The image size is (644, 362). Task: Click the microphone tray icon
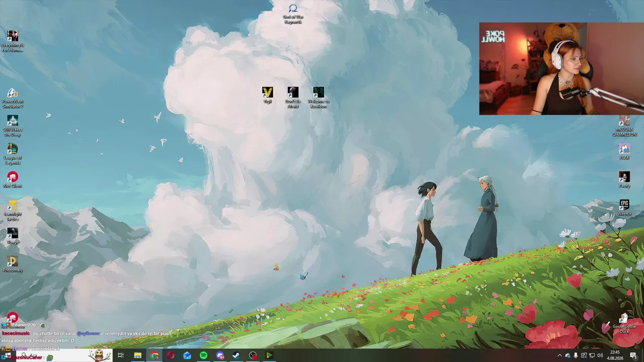[x=576, y=355]
